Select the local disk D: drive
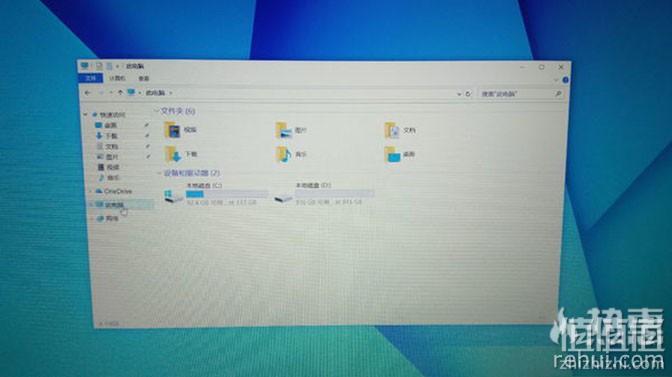The height and width of the screenshot is (377, 672). point(324,194)
